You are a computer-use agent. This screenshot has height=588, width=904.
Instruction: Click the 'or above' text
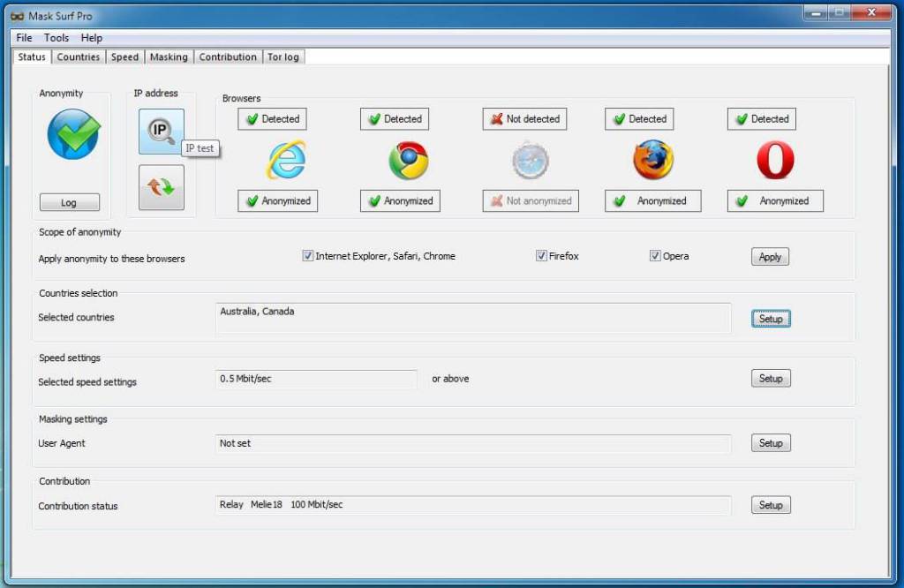(450, 379)
